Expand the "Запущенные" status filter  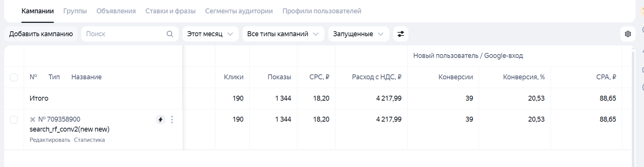coord(358,34)
